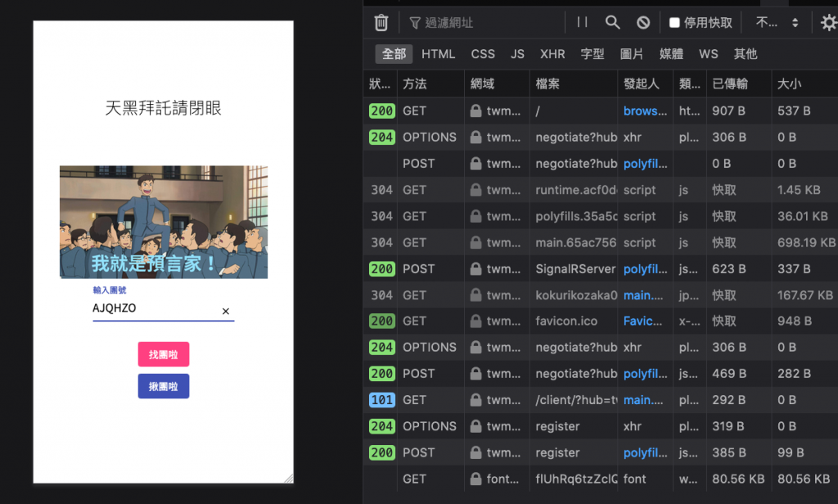Select the 其他 filter tab
This screenshot has height=504, width=838.
coord(746,54)
